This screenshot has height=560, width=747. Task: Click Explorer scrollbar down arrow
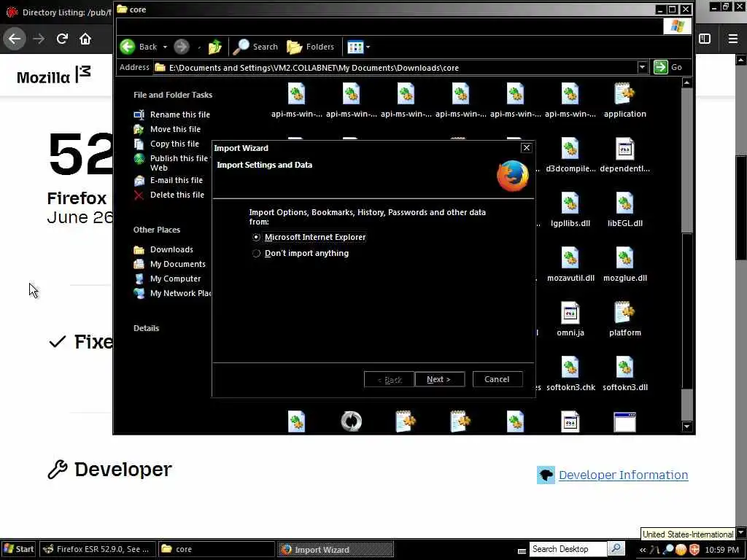[686, 427]
